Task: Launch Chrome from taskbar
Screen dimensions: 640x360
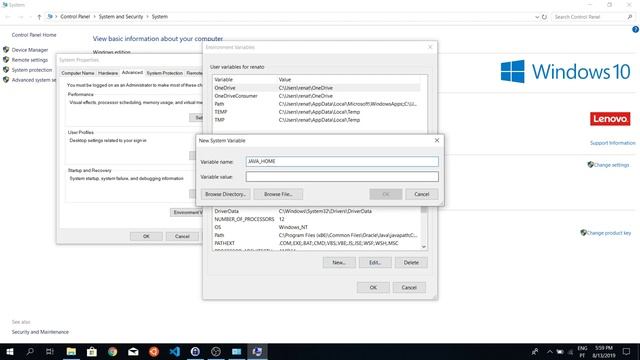Action: click(x=113, y=351)
